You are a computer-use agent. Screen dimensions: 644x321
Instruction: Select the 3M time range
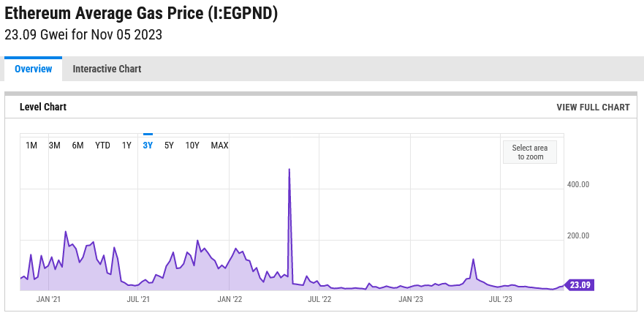click(x=54, y=146)
